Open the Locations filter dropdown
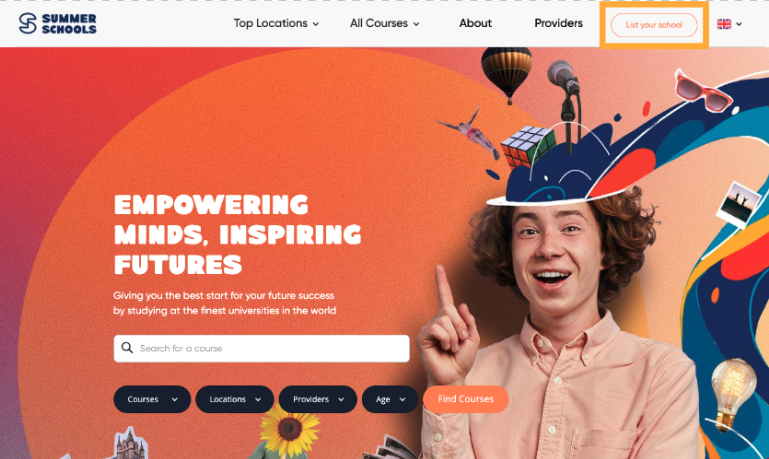Viewport: 769px width, 459px height. pyautogui.click(x=234, y=399)
